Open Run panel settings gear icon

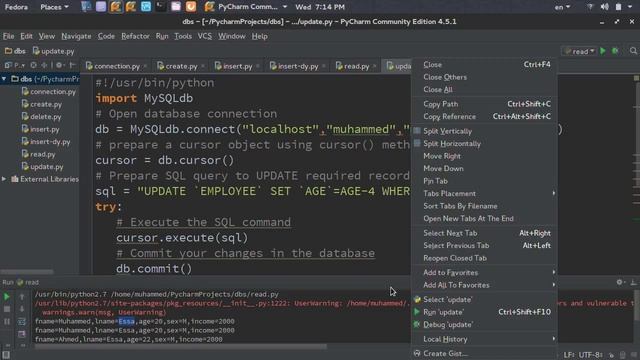pyautogui.click(x=620, y=282)
